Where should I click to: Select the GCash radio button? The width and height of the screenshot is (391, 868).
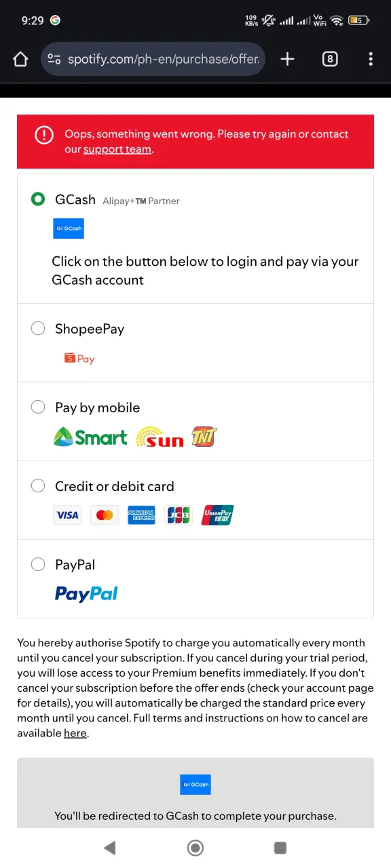[x=38, y=199]
